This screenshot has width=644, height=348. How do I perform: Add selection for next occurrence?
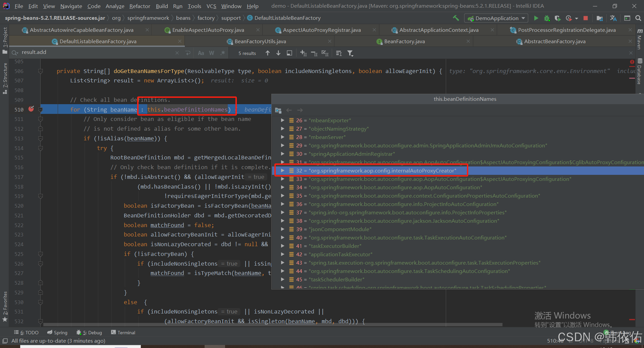point(303,53)
